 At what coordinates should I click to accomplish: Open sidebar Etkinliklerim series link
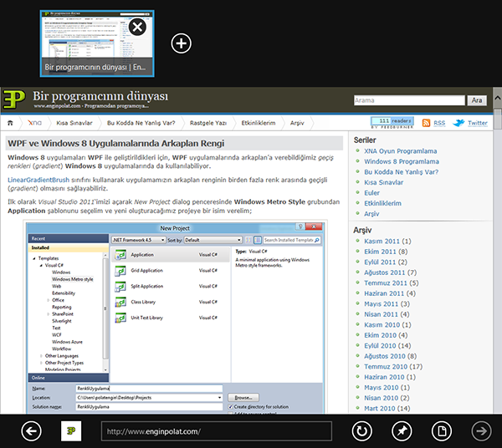(x=382, y=203)
